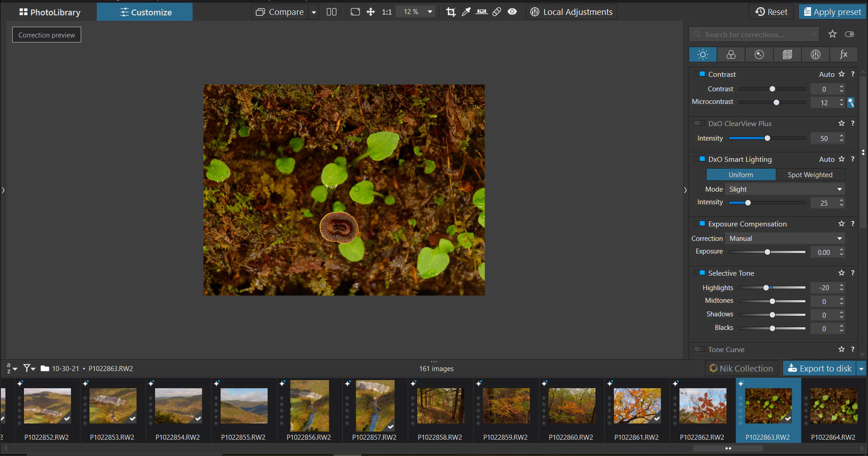
Task: Click the Reset button
Action: [x=771, y=12]
